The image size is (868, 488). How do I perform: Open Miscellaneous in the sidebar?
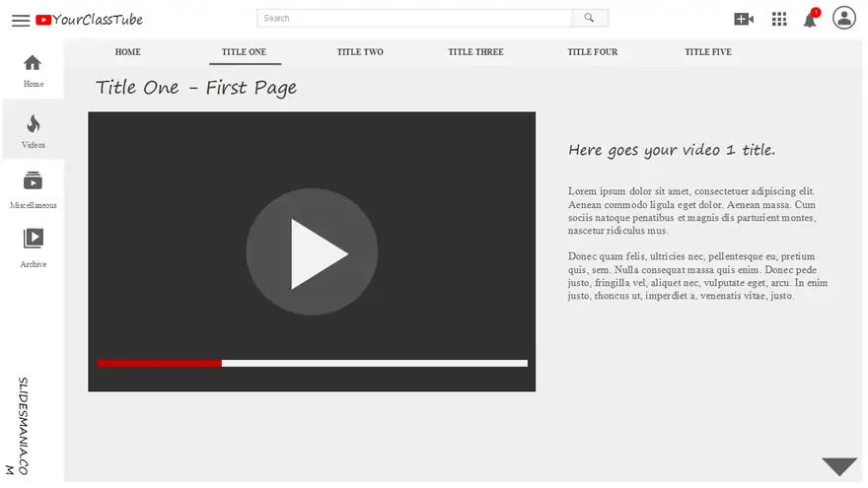(x=34, y=189)
